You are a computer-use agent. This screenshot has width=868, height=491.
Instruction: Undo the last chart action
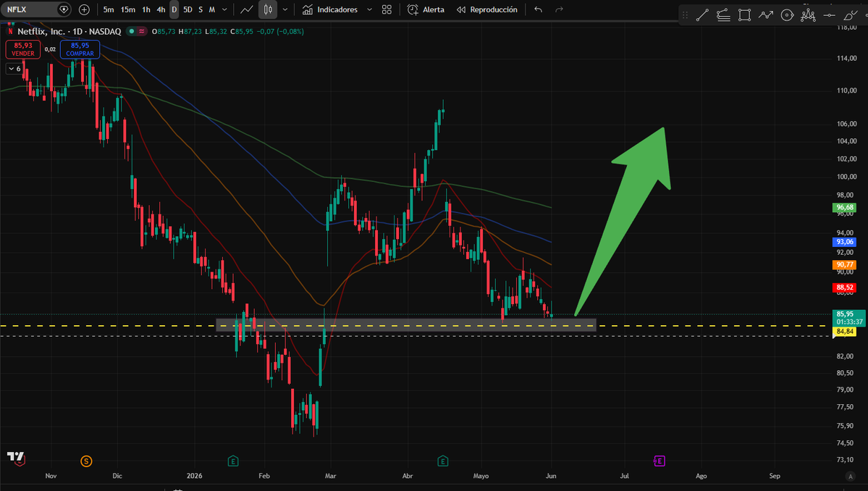click(x=538, y=9)
